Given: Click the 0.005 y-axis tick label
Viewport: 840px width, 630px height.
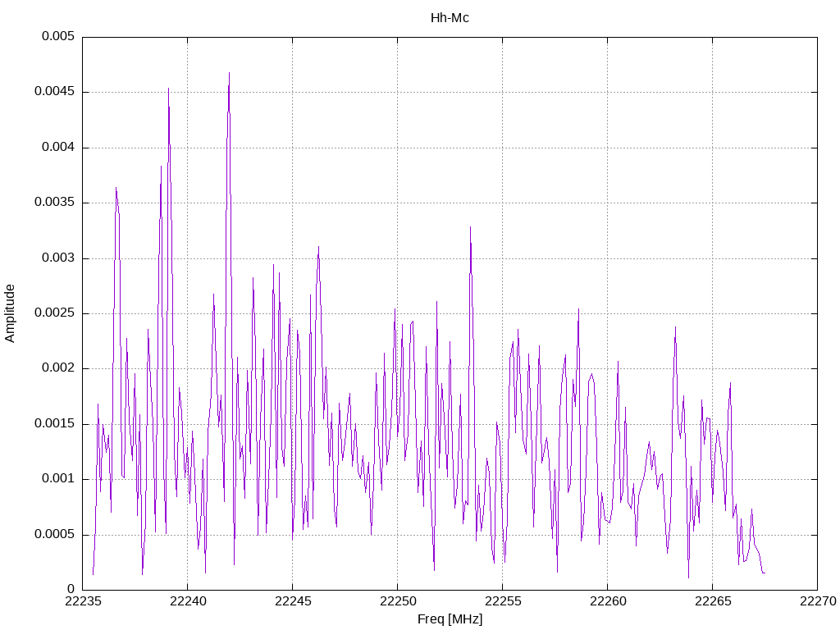Looking at the screenshot, I should click(57, 37).
